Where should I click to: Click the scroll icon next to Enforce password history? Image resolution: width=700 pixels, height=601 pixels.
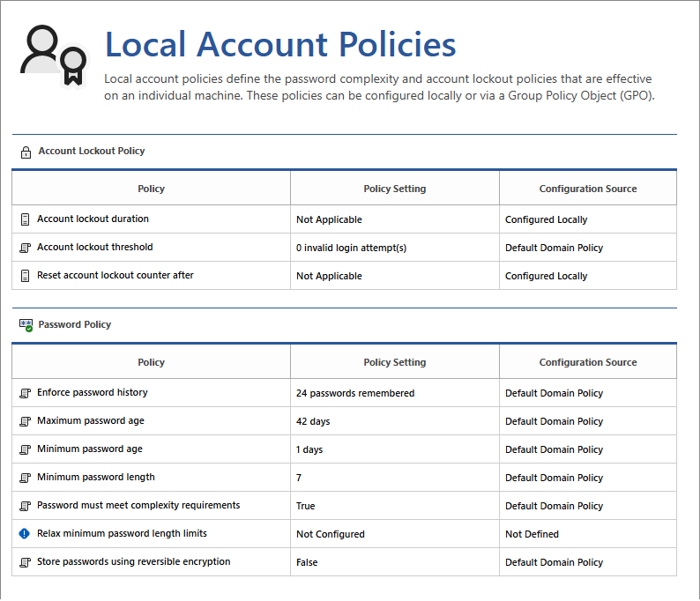(25, 393)
